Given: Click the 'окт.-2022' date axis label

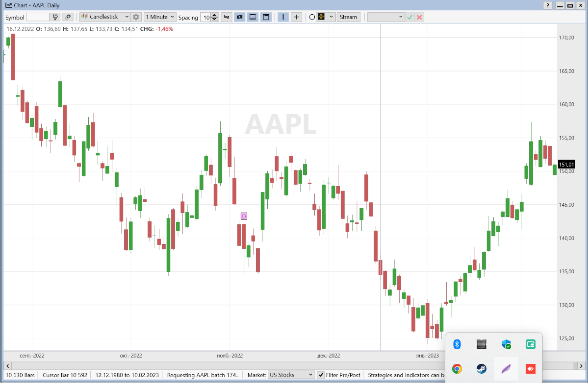Looking at the screenshot, I should 131,355.
